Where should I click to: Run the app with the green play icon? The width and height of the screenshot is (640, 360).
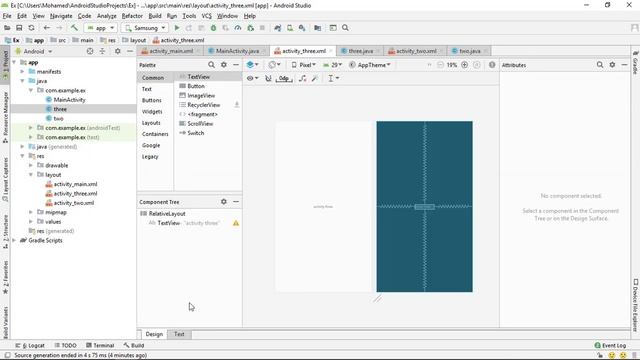(x=177, y=28)
